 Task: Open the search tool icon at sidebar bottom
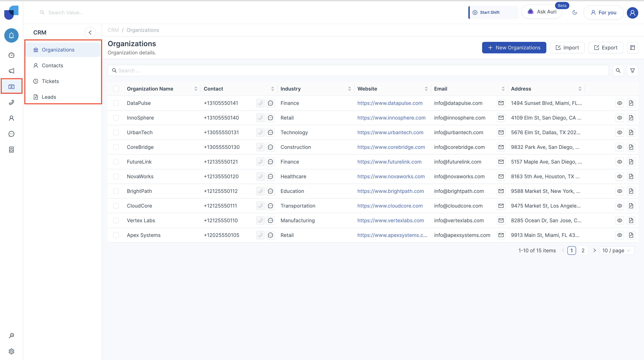click(11, 335)
